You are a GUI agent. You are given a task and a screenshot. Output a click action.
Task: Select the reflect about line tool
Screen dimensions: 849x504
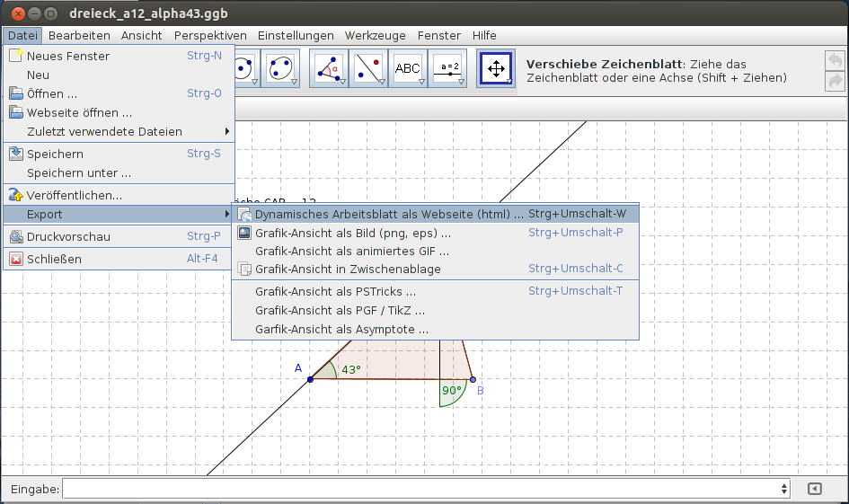pos(368,68)
